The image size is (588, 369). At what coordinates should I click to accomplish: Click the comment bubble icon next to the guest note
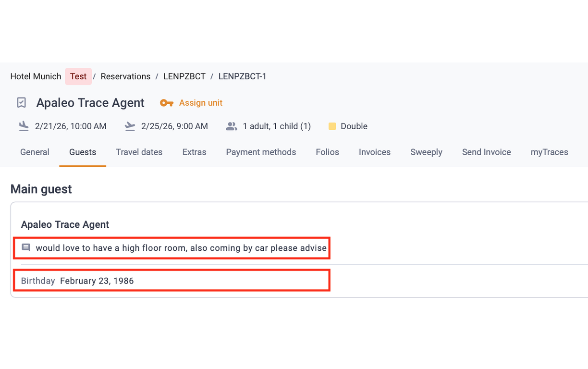coord(26,247)
